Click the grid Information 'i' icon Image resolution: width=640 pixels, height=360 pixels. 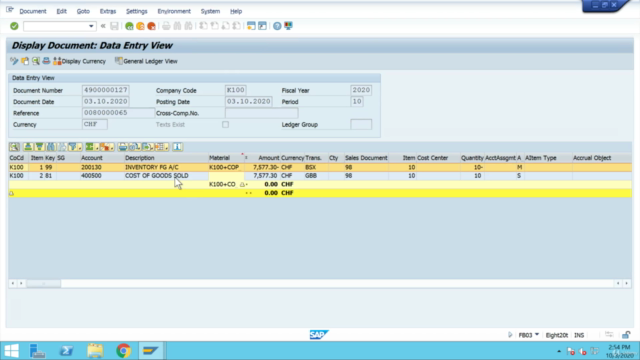(x=177, y=147)
